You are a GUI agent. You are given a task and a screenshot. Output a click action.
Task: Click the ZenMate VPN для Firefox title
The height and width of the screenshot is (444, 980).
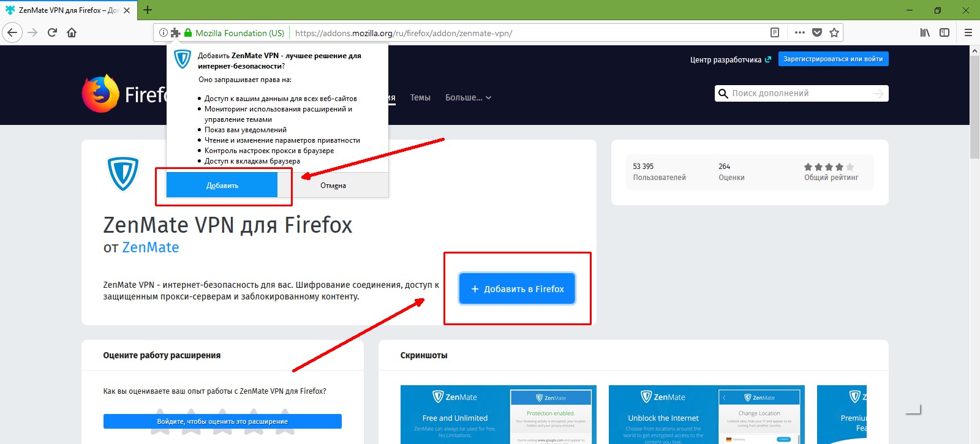pyautogui.click(x=228, y=225)
